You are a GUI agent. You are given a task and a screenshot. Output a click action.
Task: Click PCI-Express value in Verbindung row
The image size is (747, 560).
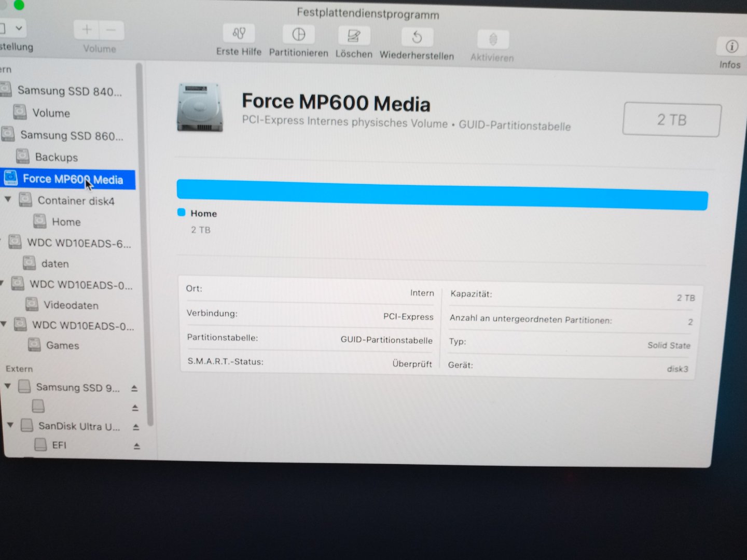tap(408, 316)
